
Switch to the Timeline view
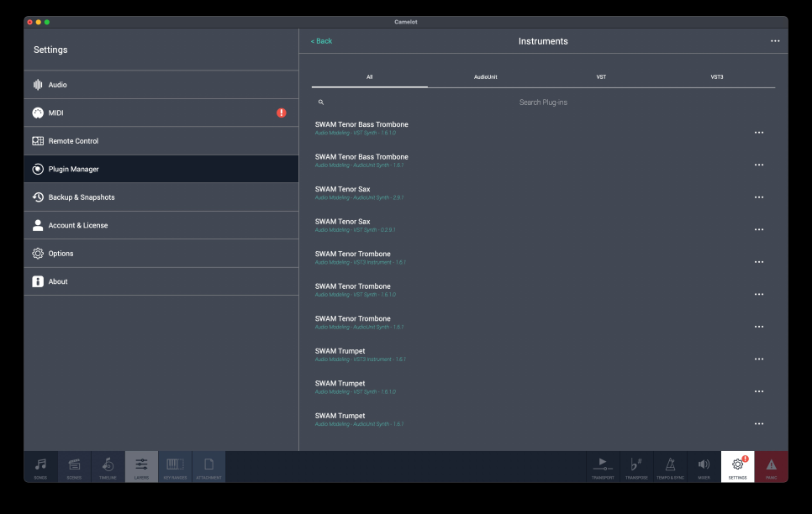(108, 467)
